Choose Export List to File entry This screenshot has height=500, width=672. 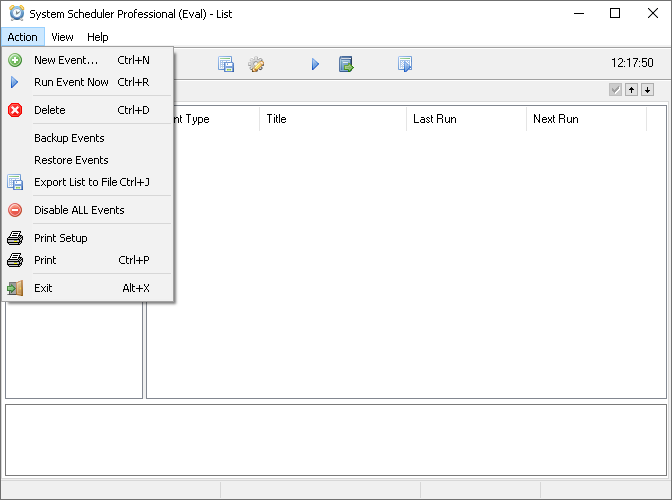click(88, 182)
